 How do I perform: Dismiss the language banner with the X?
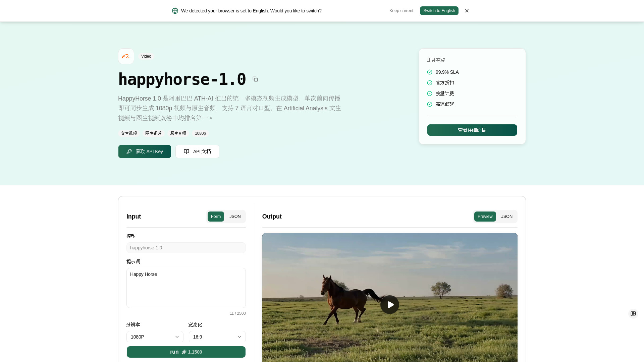pyautogui.click(x=467, y=10)
